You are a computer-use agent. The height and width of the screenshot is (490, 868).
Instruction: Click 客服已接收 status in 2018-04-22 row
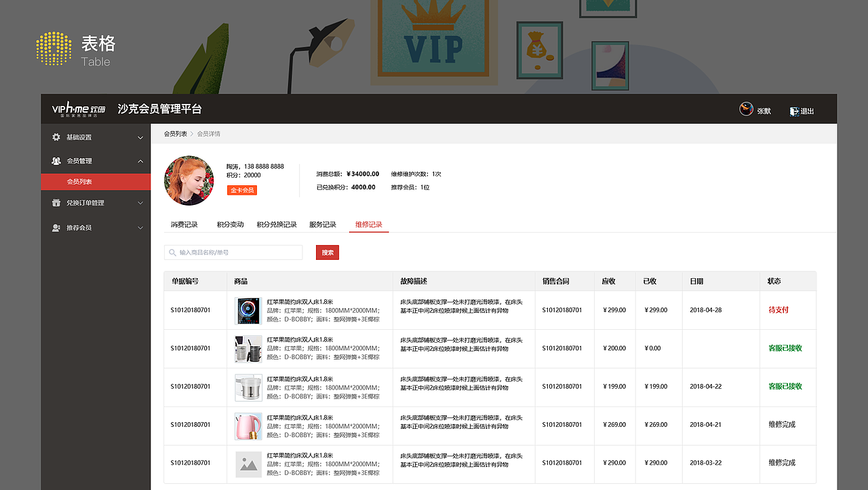pos(785,386)
